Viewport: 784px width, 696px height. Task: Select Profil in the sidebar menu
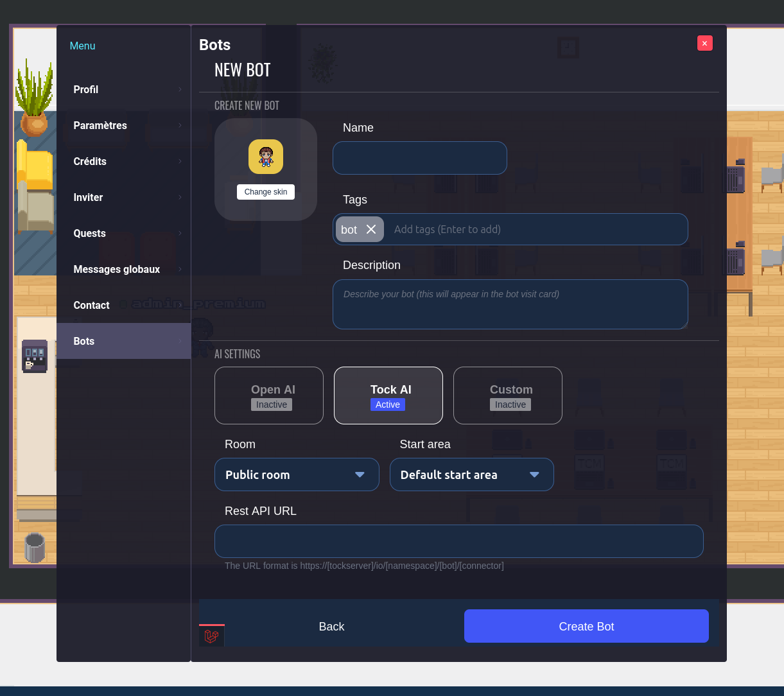tap(85, 90)
